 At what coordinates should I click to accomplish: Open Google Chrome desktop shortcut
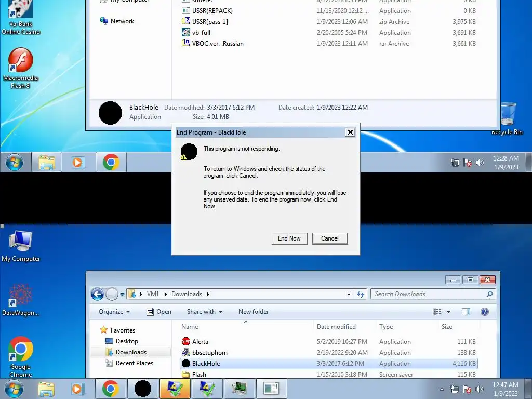pos(21,357)
